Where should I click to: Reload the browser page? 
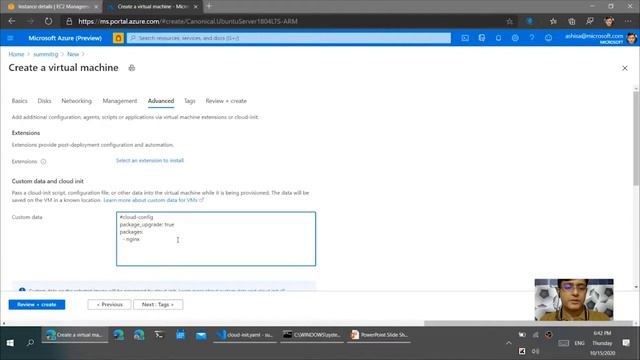(x=49, y=21)
